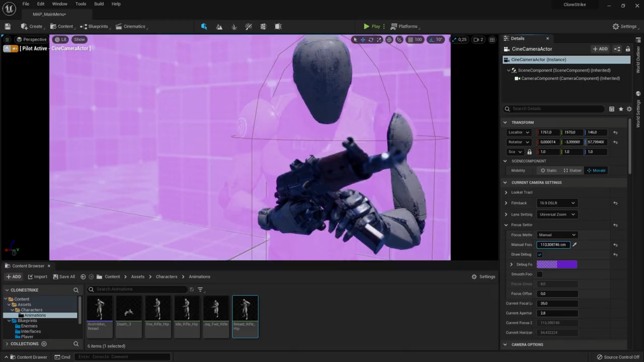Enable the Smooth Focus checkbox
Screen dimensions: 644x362
(x=540, y=274)
